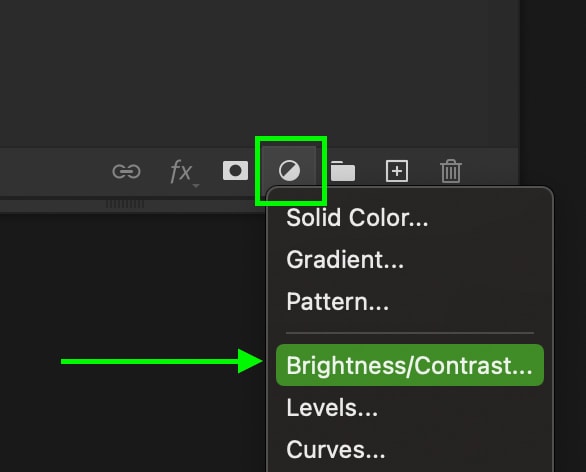The height and width of the screenshot is (472, 586).
Task: Delete layer using the trash icon
Action: (x=451, y=171)
